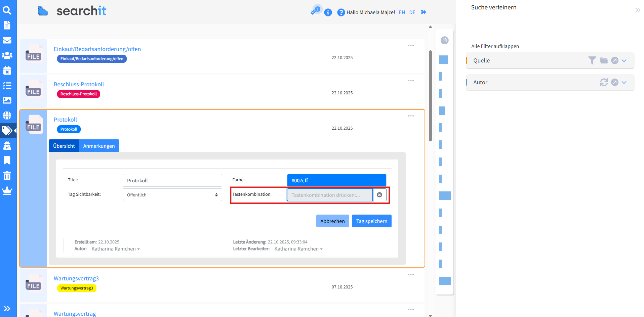Click the crown icon in sidebar
Viewport: 644px width, 317px height.
tap(7, 191)
